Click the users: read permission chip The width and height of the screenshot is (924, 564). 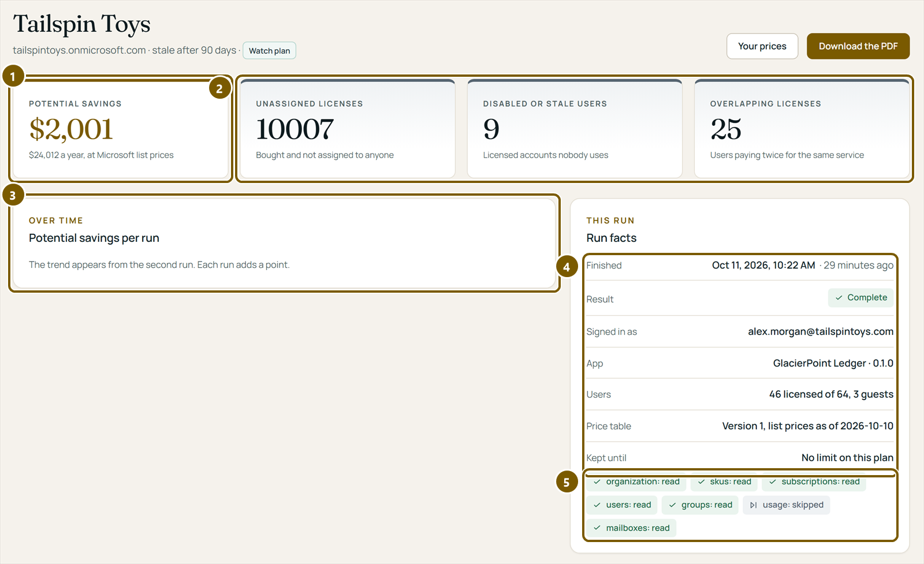[x=622, y=505]
